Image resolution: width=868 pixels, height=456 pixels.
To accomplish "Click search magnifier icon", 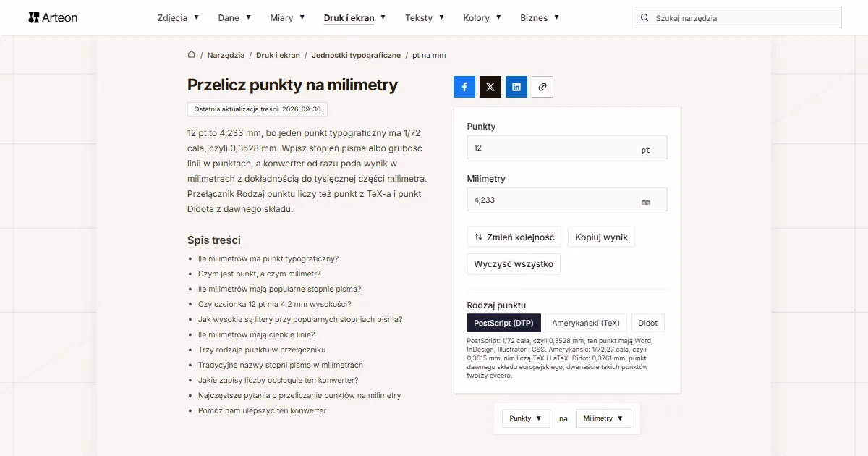I will 644,18.
